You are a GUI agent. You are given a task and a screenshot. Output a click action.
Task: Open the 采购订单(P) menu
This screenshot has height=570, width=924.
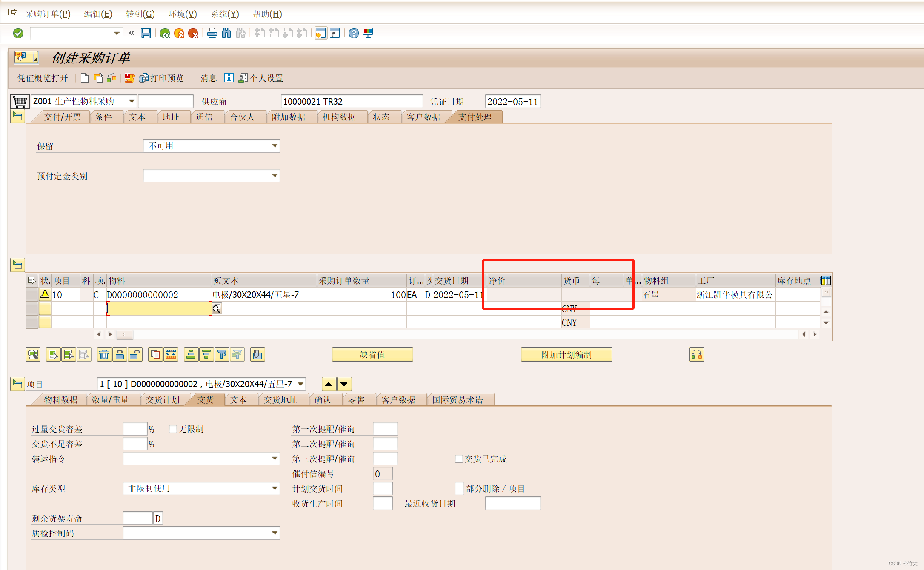click(x=48, y=14)
